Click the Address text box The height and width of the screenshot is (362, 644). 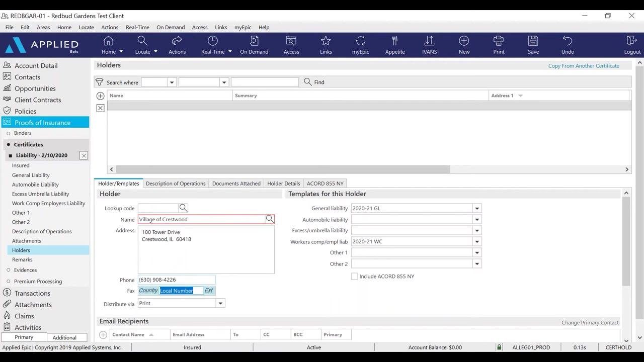pos(206,250)
